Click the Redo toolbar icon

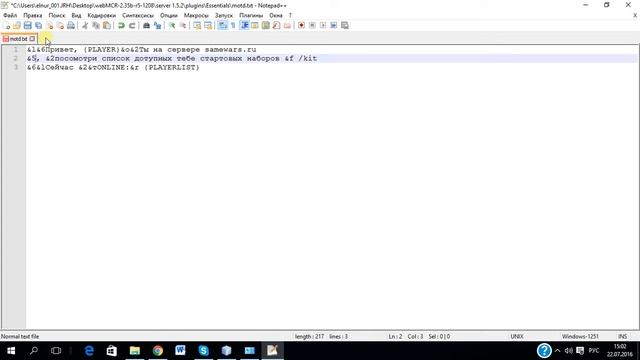pyautogui.click(x=132, y=25)
